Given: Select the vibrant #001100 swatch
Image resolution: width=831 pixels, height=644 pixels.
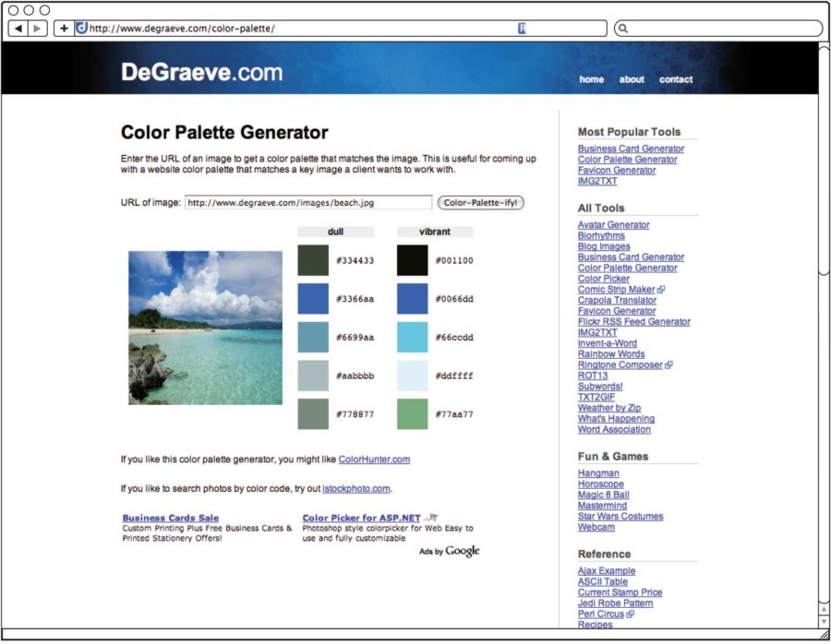Looking at the screenshot, I should point(413,260).
